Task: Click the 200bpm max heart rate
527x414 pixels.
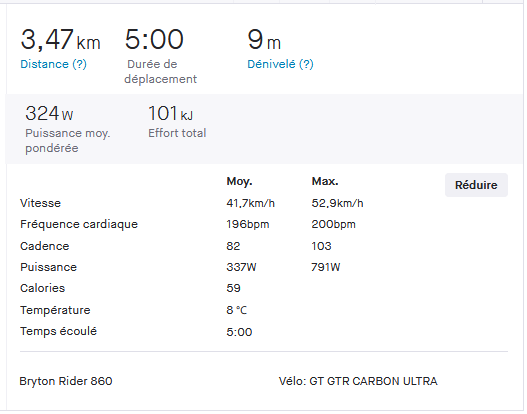Action: tap(335, 225)
